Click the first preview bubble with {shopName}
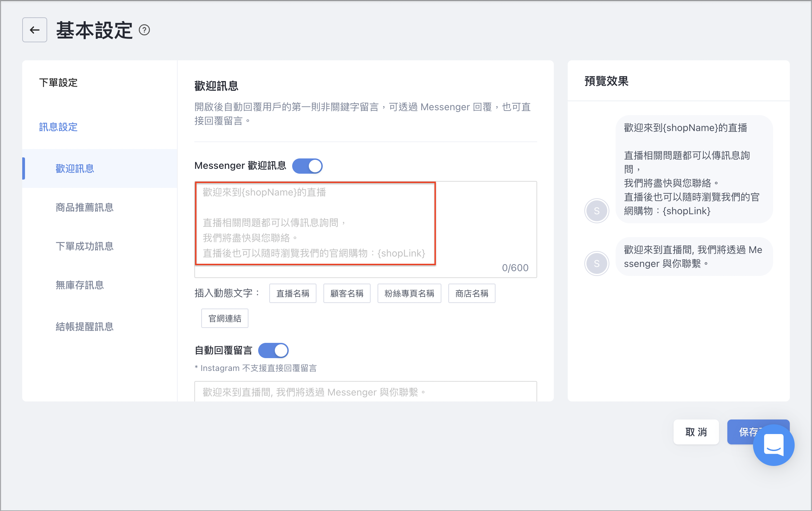Image resolution: width=812 pixels, height=511 pixels. tap(694, 169)
